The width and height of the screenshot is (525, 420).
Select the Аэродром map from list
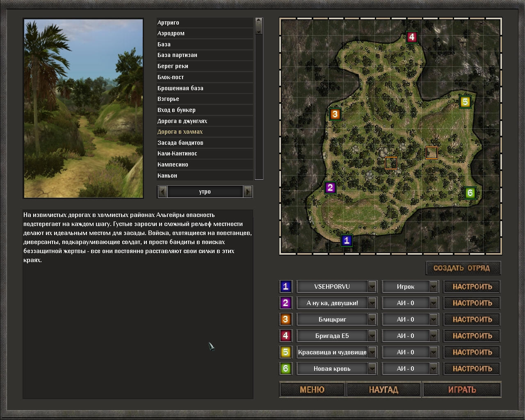[171, 33]
